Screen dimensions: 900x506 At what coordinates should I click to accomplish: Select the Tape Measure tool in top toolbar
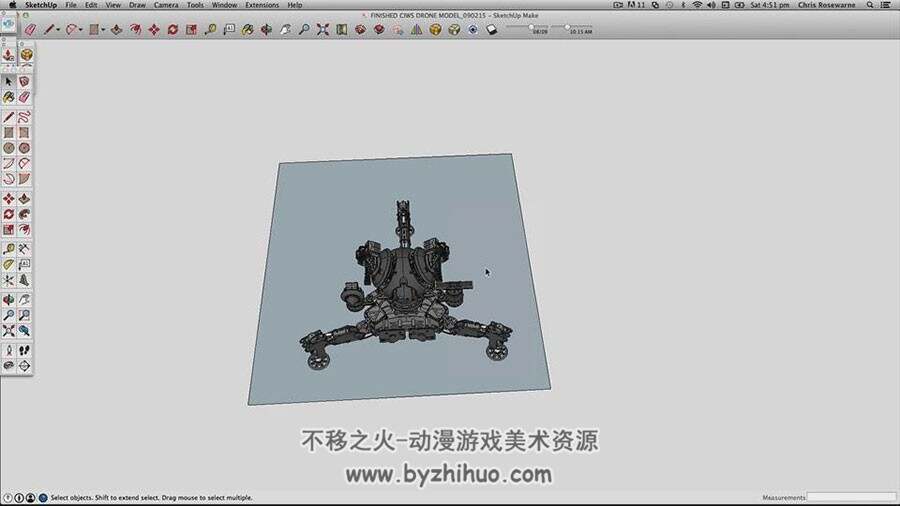click(x=210, y=29)
